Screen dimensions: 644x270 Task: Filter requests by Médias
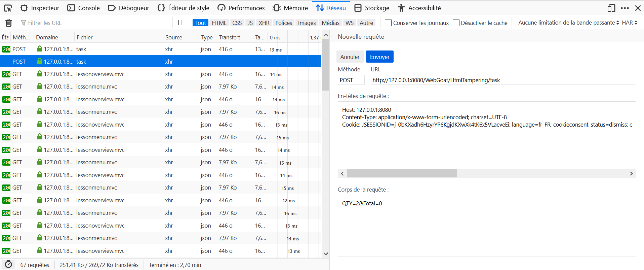(x=330, y=23)
